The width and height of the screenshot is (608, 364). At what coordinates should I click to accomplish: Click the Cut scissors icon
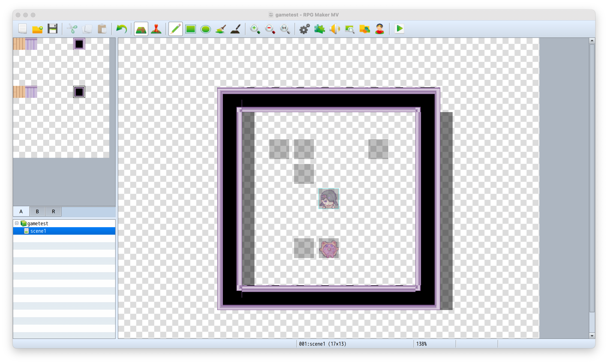pyautogui.click(x=72, y=29)
